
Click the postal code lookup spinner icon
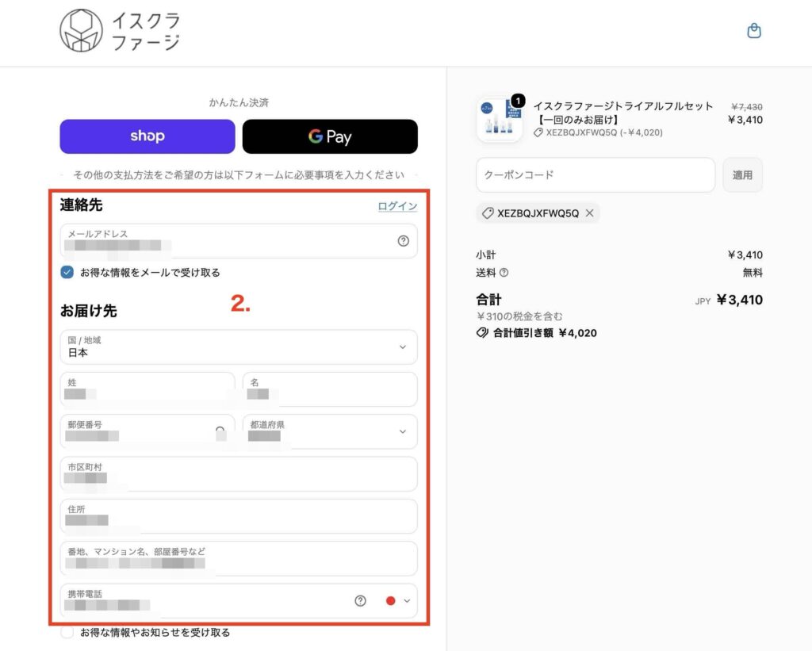220,431
